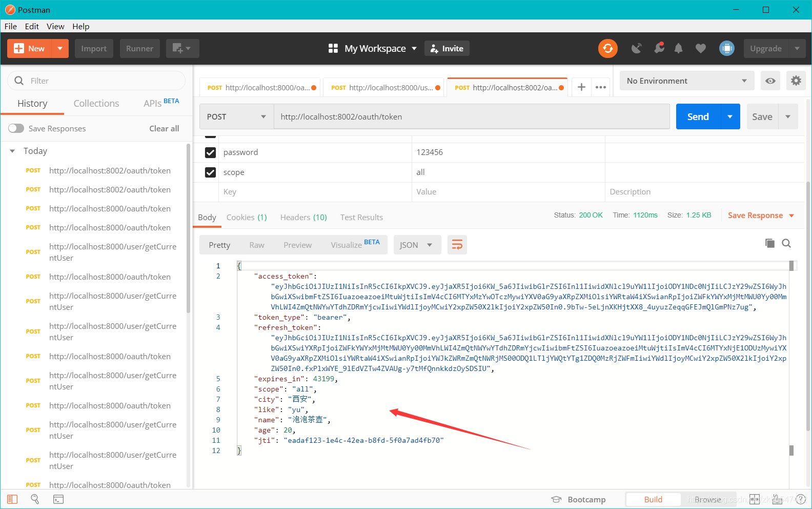Image resolution: width=812 pixels, height=509 pixels.
Task: Click the sync status icon
Action: (x=607, y=48)
